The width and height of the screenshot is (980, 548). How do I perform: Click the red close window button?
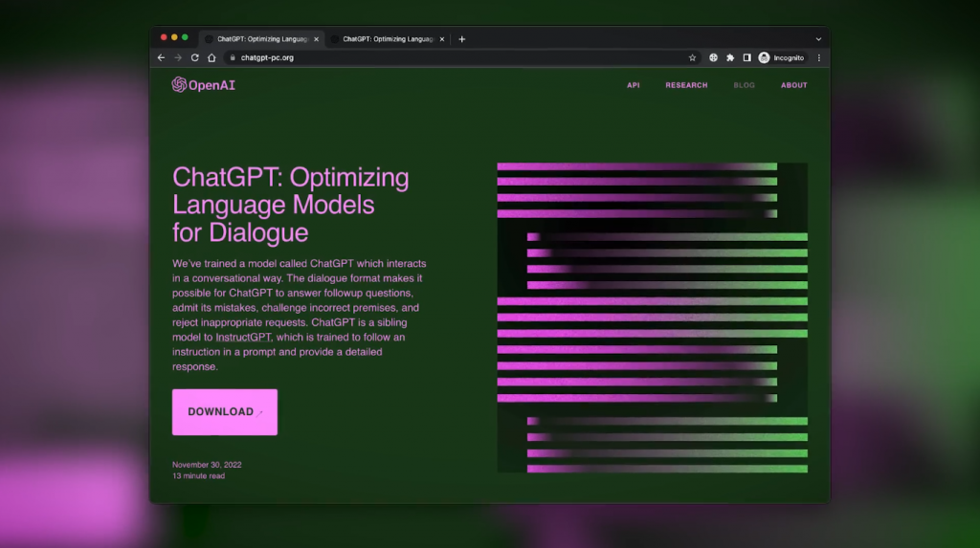[x=164, y=37]
